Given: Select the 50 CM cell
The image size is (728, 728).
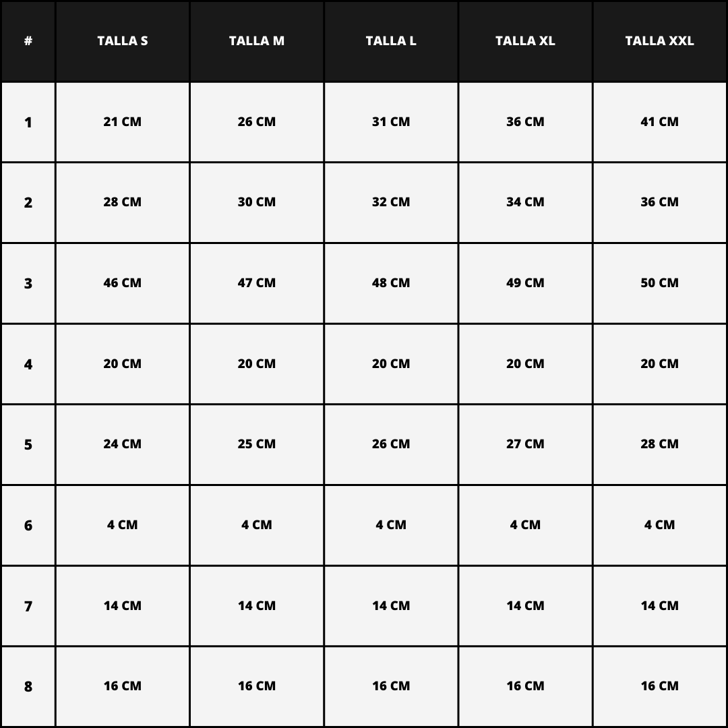Looking at the screenshot, I should click(x=659, y=283).
